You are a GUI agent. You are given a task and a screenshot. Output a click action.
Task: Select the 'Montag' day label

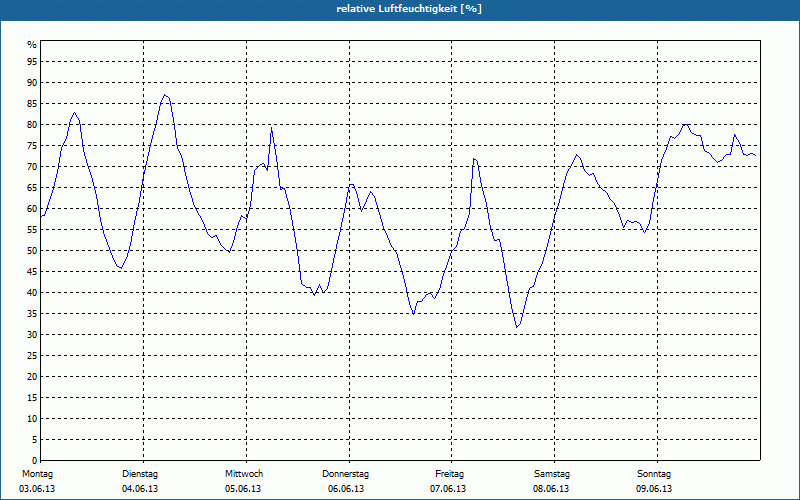pyautogui.click(x=37, y=474)
